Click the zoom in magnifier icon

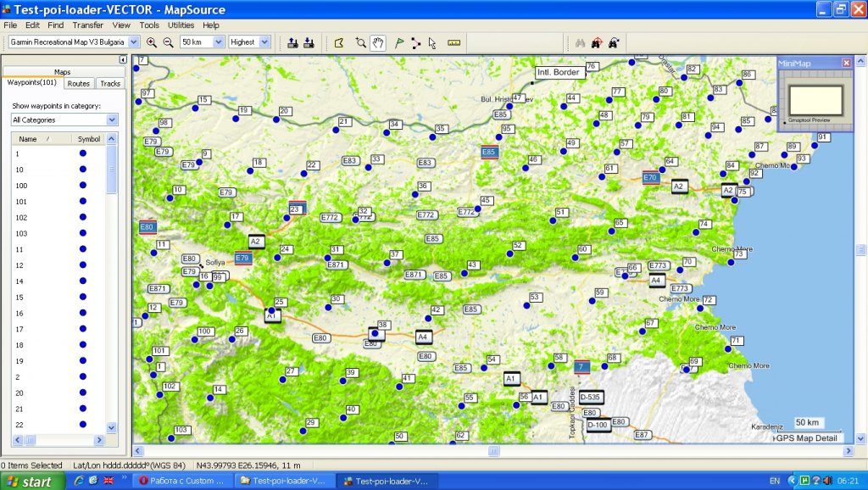coord(152,42)
